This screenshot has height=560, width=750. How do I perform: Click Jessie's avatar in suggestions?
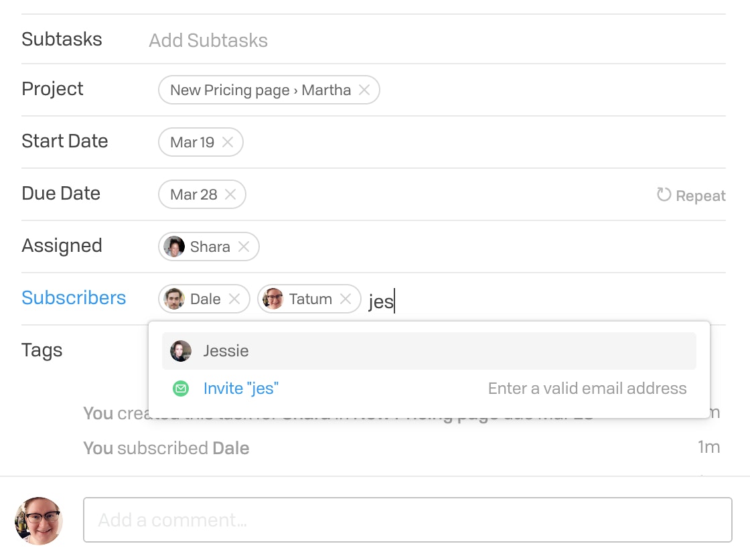pyautogui.click(x=181, y=351)
